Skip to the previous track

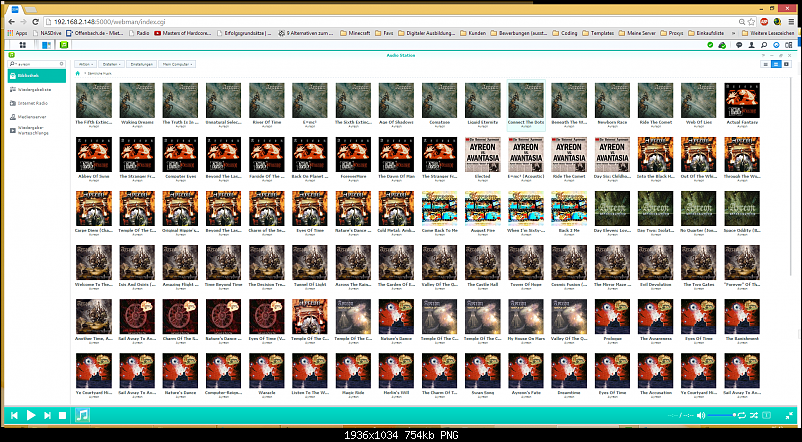point(14,415)
